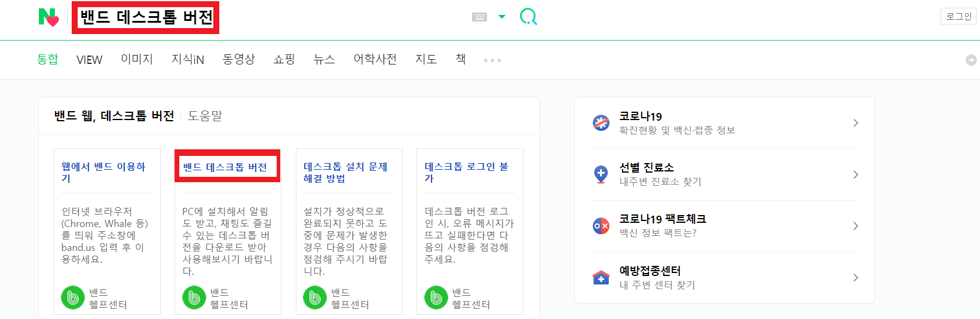Click the 로그인 button
Screen dimensions: 980x319
pyautogui.click(x=958, y=16)
